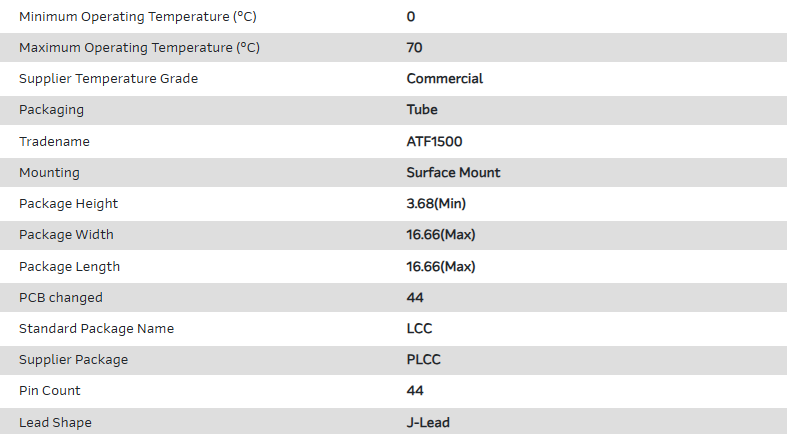Click the maximum temperature value 70
Image resolution: width=787 pixels, height=434 pixels.
(x=415, y=48)
